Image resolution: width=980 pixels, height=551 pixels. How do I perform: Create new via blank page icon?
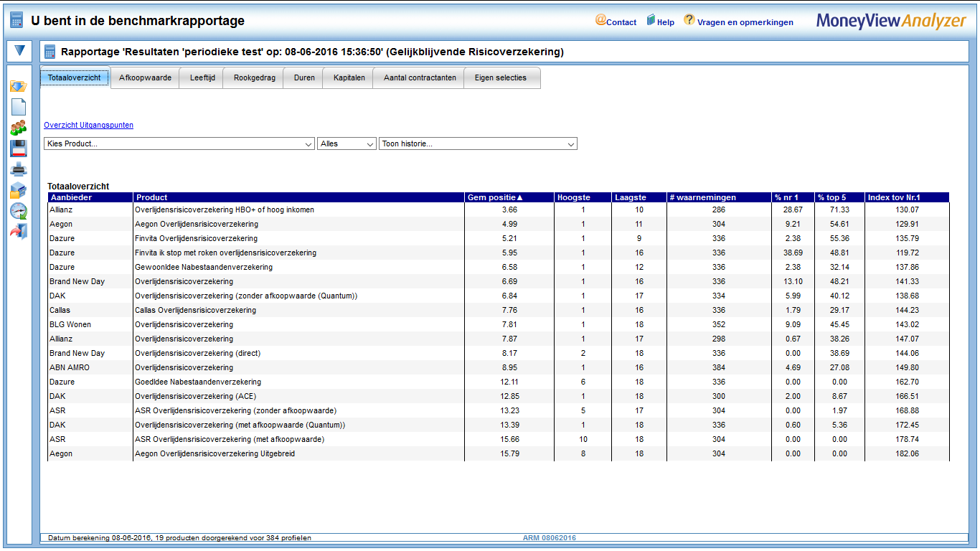point(18,107)
